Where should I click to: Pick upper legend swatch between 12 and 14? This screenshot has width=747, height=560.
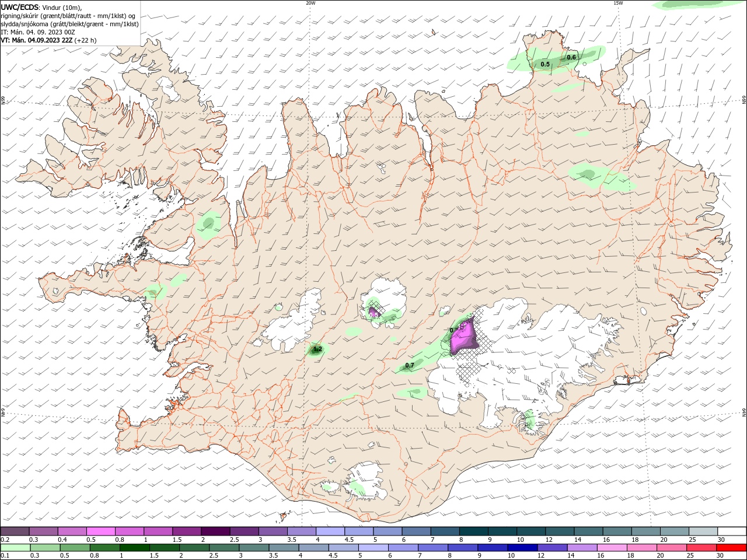pyautogui.click(x=560, y=531)
